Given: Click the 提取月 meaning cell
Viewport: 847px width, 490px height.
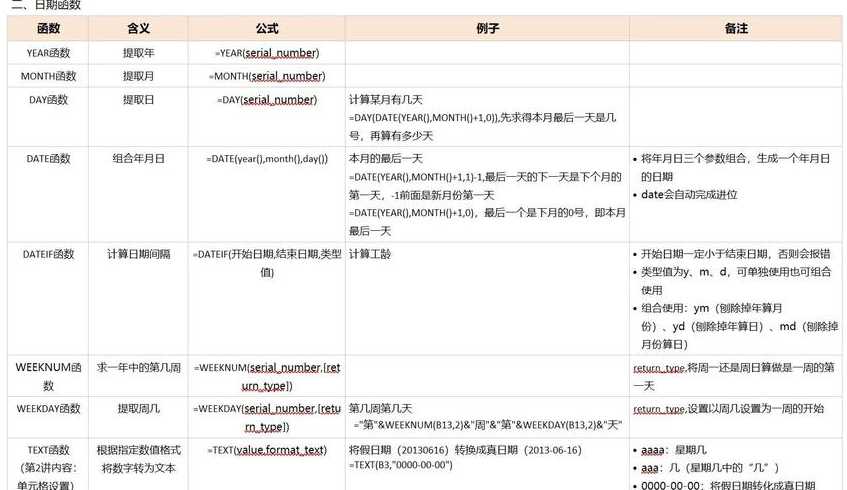Looking at the screenshot, I should click(x=138, y=76).
